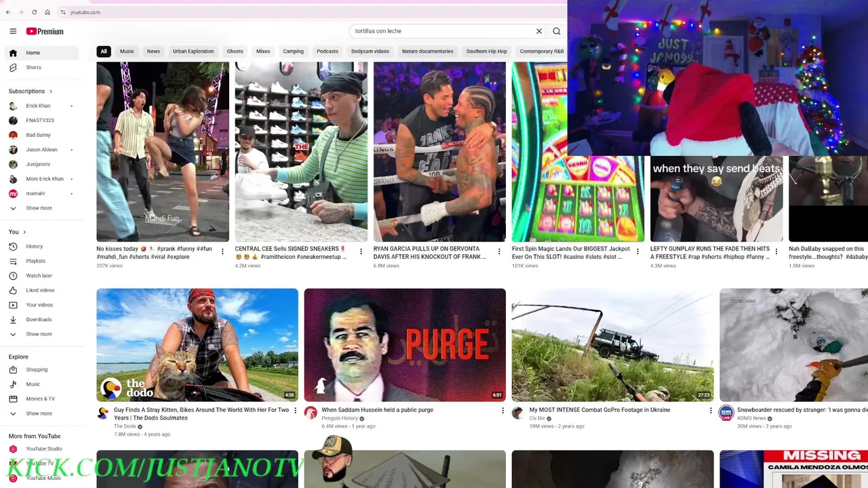Image resolution: width=868 pixels, height=488 pixels.
Task: Open KOMO News channel avatar
Action: (726, 413)
